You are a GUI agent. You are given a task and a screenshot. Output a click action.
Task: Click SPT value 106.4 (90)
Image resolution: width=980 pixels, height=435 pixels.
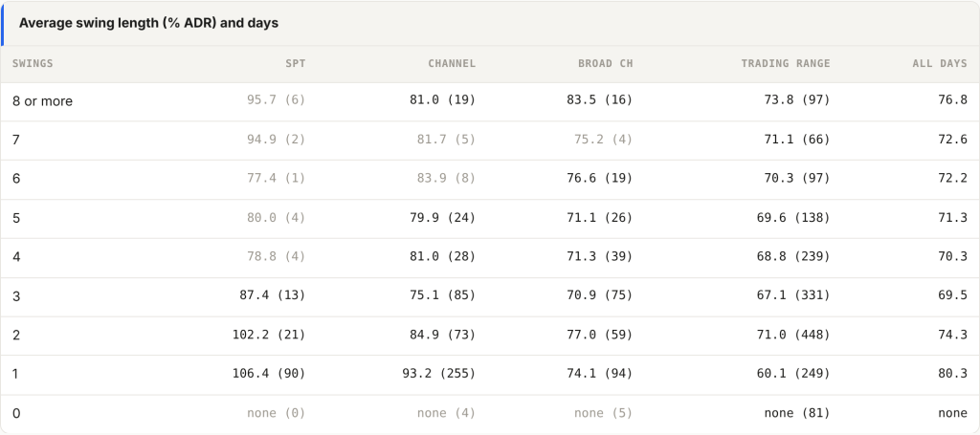point(269,374)
